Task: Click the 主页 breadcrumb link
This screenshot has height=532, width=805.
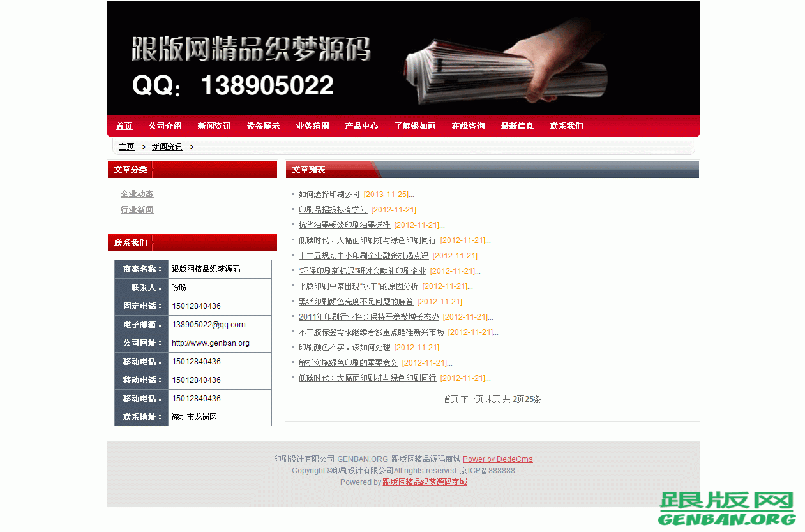Action: point(126,146)
